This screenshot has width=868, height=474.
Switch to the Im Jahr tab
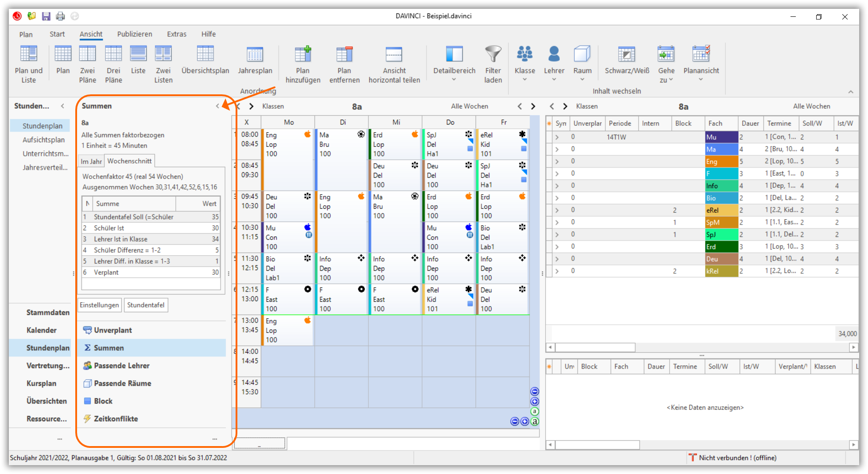coord(91,162)
